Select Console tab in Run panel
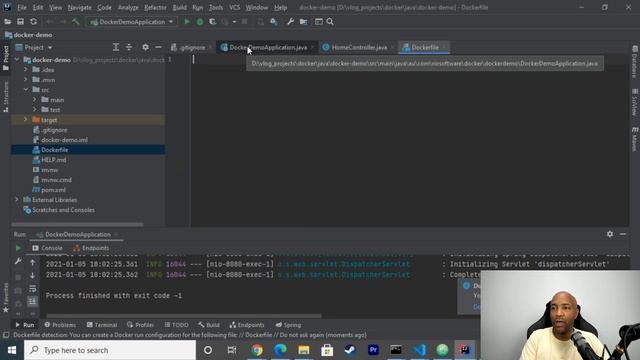 [x=47, y=248]
